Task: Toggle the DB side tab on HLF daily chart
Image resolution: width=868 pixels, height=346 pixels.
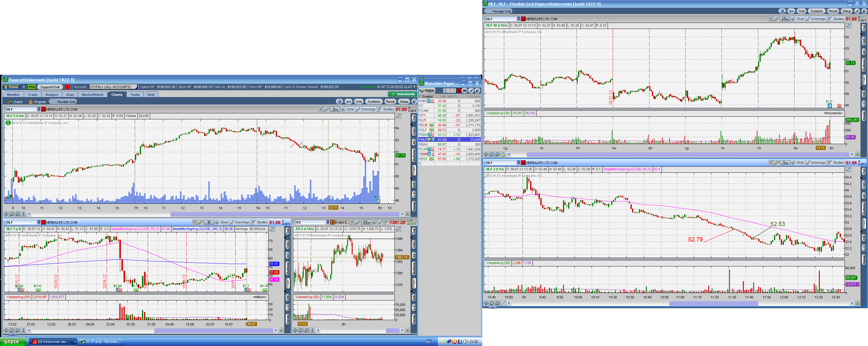Action: point(288,298)
